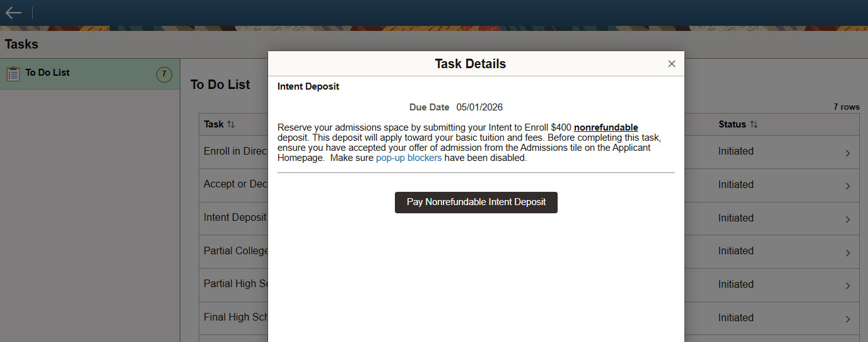Click chevron for Partial College row
Image resolution: width=868 pixels, height=342 pixels.
(847, 252)
